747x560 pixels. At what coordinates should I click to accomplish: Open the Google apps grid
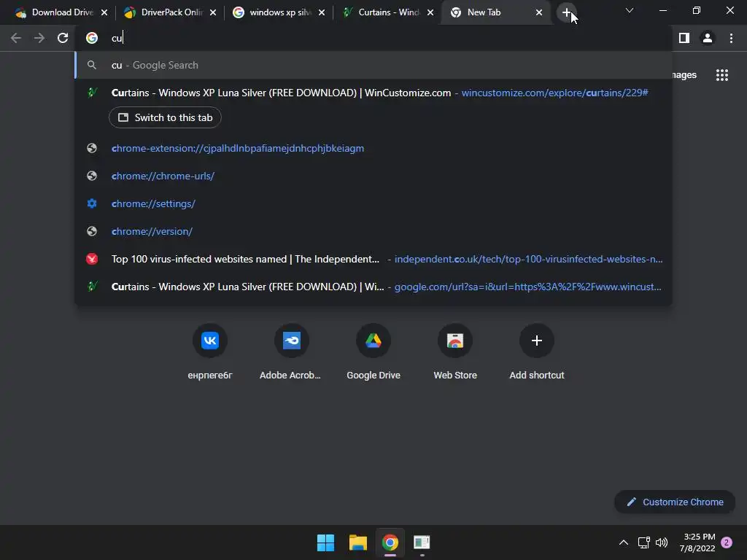(721, 75)
